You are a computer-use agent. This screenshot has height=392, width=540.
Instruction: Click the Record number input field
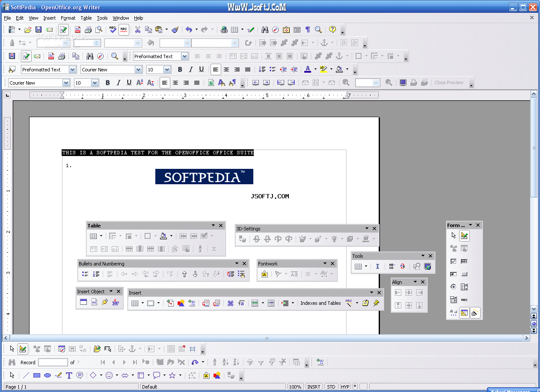coord(53,363)
